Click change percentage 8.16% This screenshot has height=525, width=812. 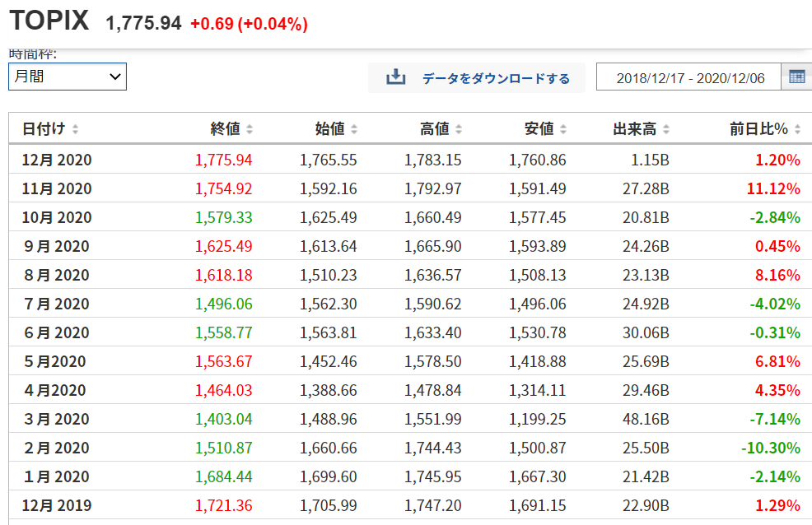(777, 275)
